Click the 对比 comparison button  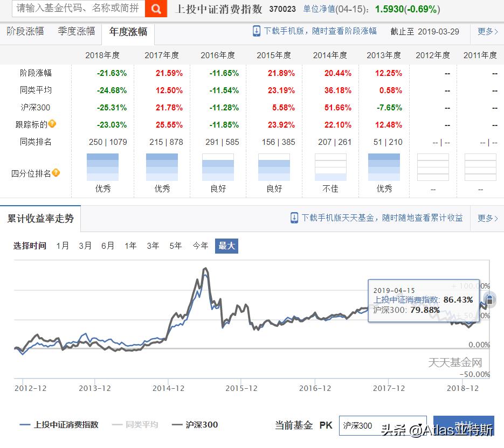click(x=465, y=425)
